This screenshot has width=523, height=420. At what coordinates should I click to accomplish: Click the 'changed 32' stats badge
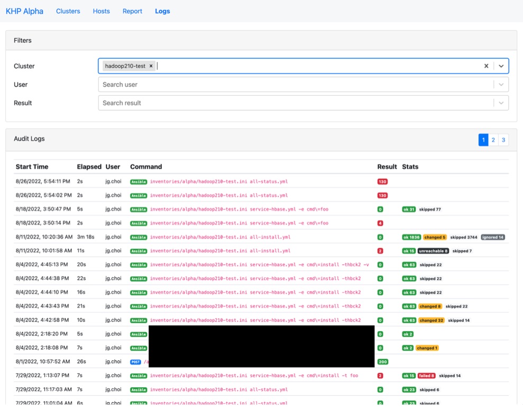tap(432, 320)
